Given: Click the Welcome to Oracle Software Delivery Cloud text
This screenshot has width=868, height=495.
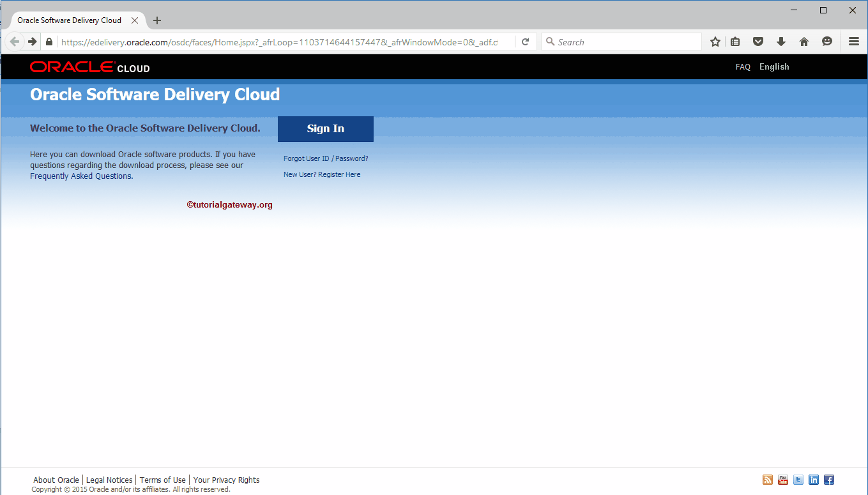Looking at the screenshot, I should 145,128.
